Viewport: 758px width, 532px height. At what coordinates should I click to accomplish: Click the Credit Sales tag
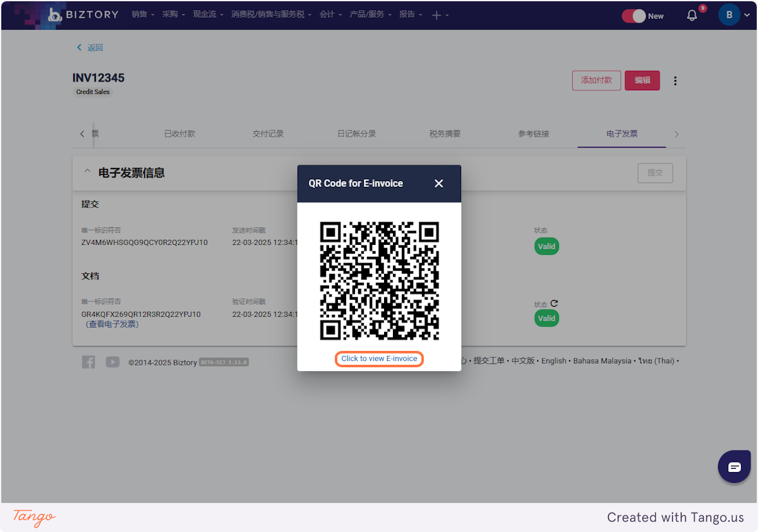point(93,92)
